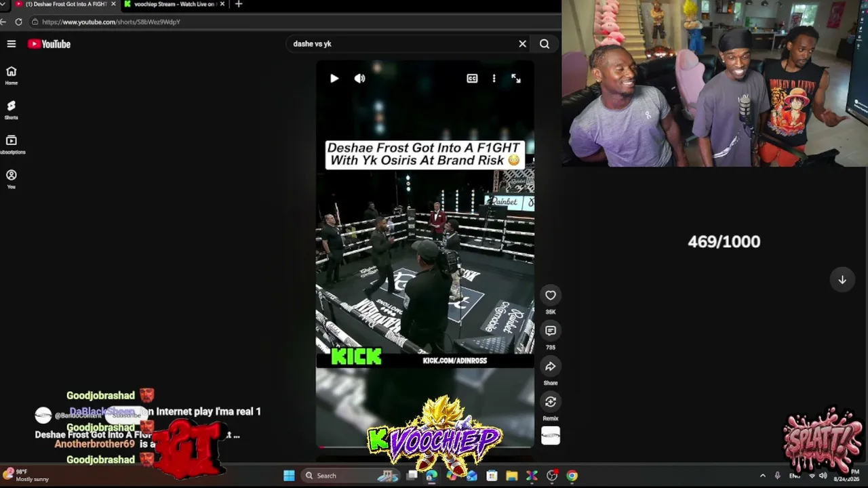Open the You page in sidebar

[x=12, y=179]
